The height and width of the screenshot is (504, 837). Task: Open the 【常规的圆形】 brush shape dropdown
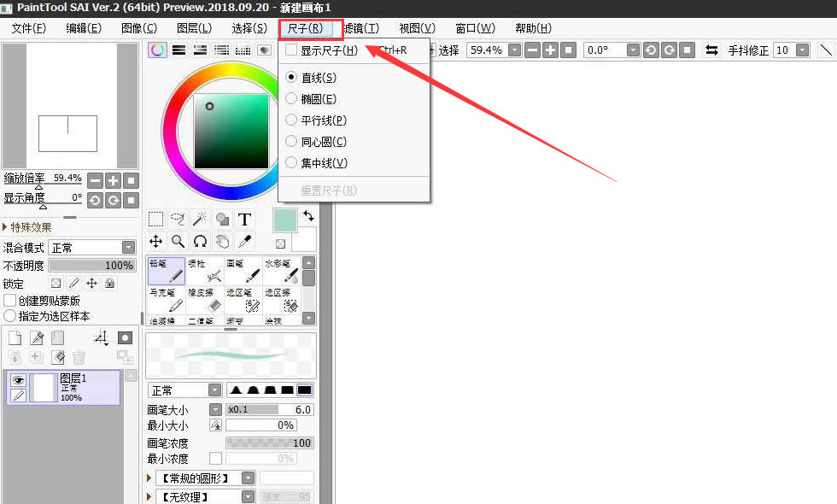pyautogui.click(x=249, y=478)
